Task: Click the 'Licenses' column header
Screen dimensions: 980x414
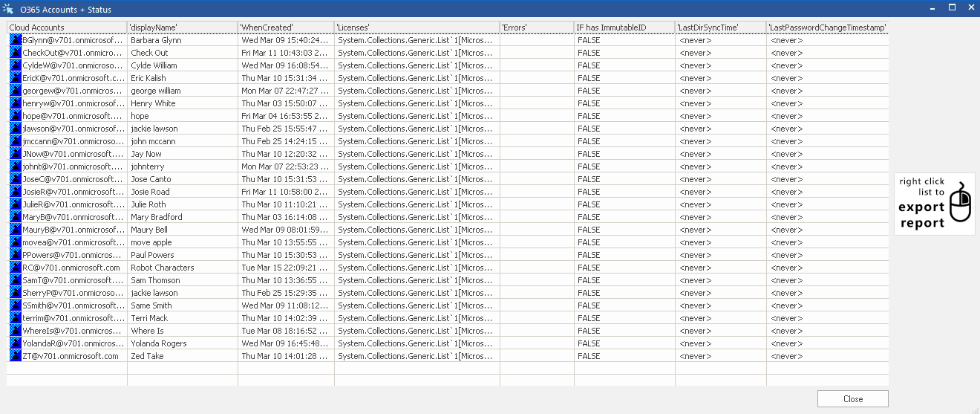Action: [x=416, y=28]
